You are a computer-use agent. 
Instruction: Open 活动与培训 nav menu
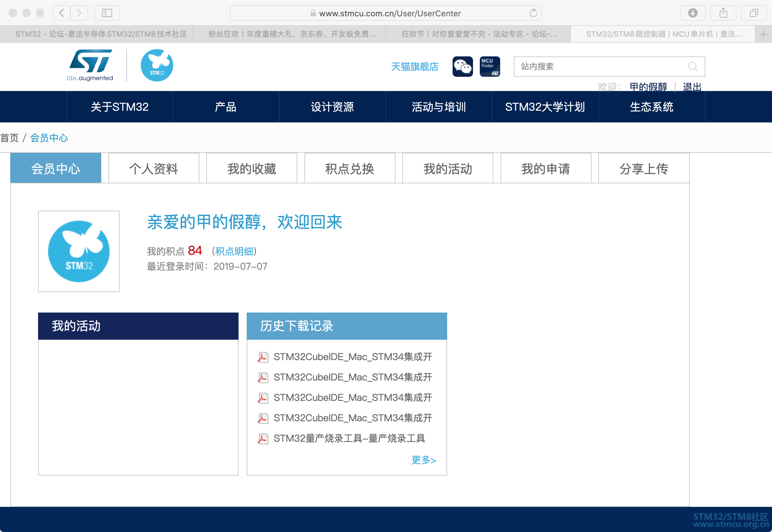439,107
